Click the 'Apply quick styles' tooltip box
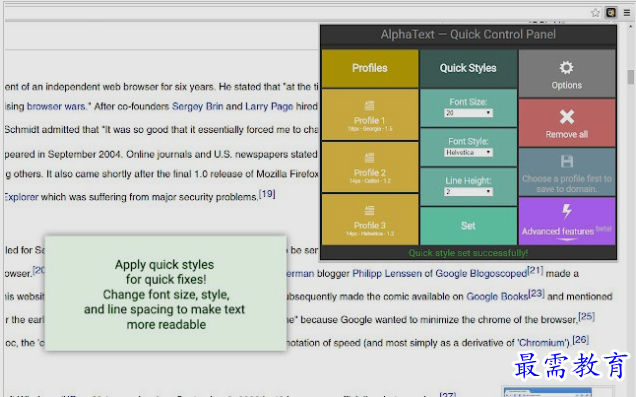 165,294
